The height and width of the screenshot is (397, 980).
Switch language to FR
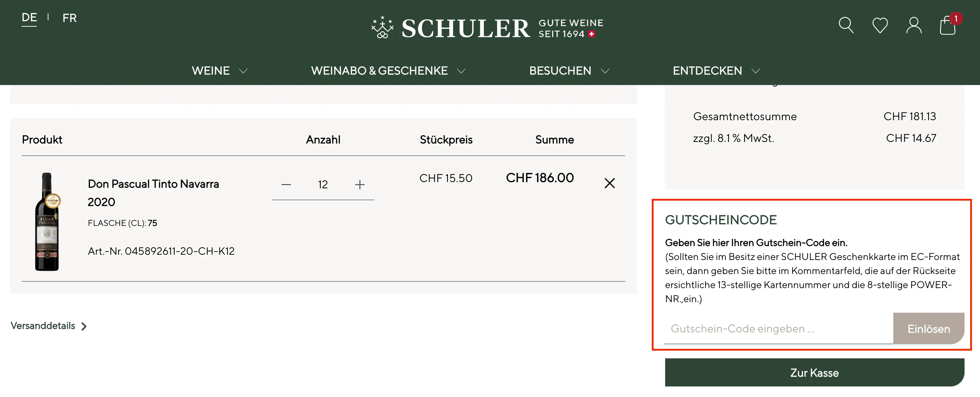69,18
